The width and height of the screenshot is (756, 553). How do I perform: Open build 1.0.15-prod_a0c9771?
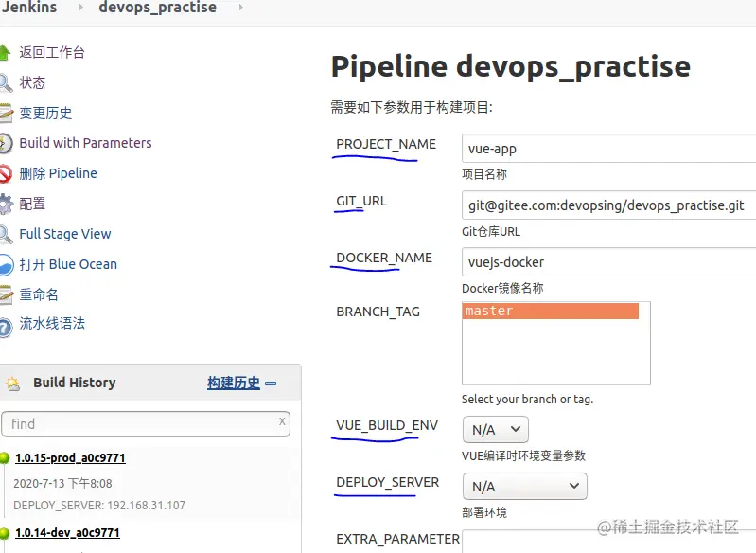click(x=70, y=458)
